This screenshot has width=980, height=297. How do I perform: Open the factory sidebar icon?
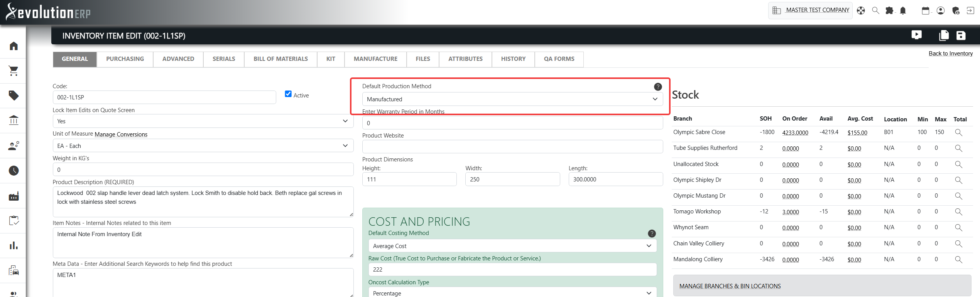coord(14,196)
